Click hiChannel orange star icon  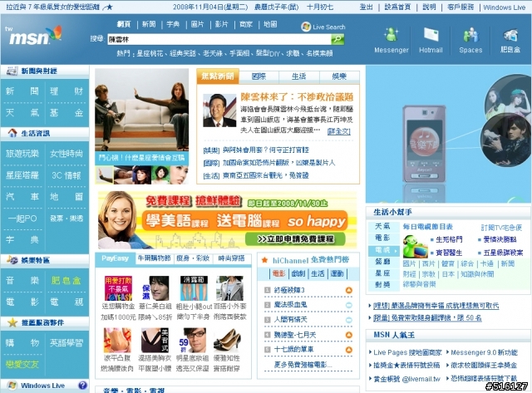264,260
